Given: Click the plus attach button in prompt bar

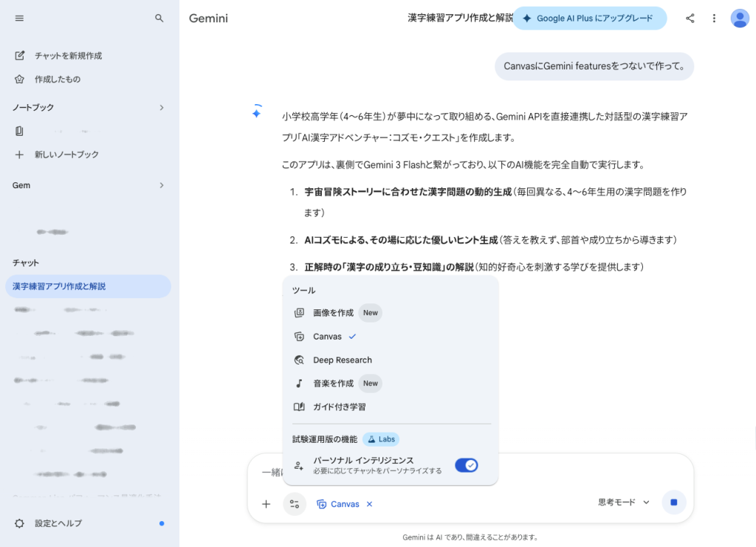Looking at the screenshot, I should click(x=266, y=504).
